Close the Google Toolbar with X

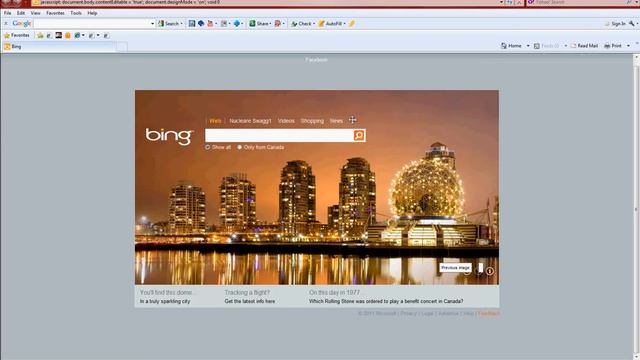6,24
